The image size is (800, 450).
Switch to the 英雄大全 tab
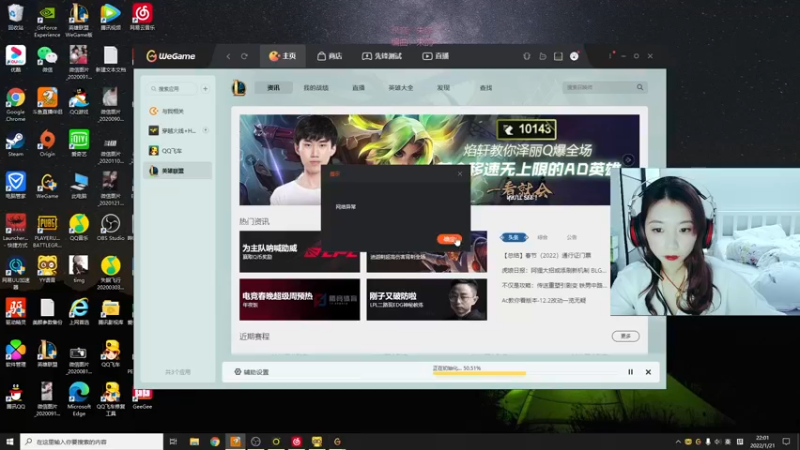coord(401,88)
